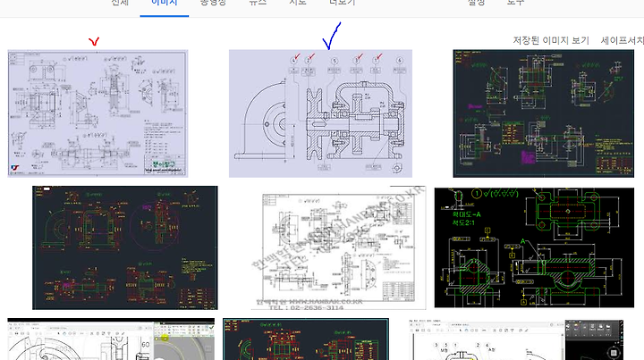This screenshot has width=644, height=360.
Task: Open the light purple multi-view drawing sheet thumbnail
Action: (97, 113)
